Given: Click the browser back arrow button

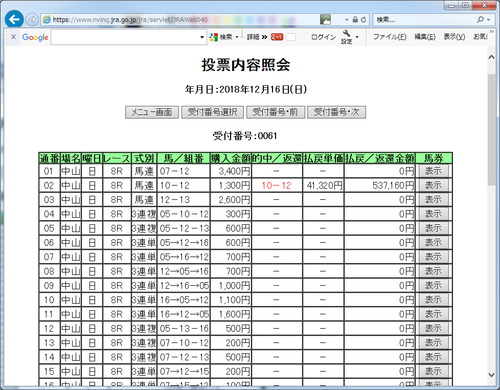Looking at the screenshot, I should (x=14, y=19).
